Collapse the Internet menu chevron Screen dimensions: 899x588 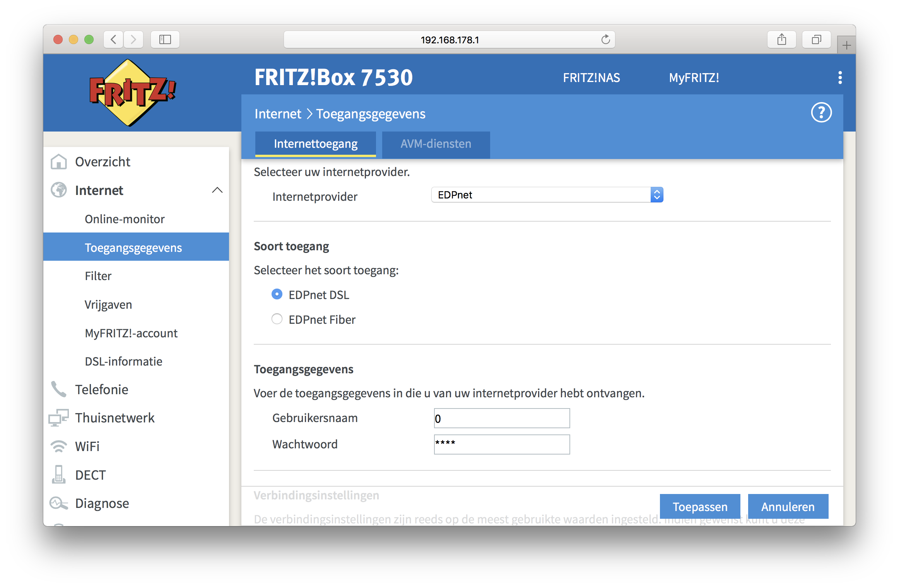217,190
